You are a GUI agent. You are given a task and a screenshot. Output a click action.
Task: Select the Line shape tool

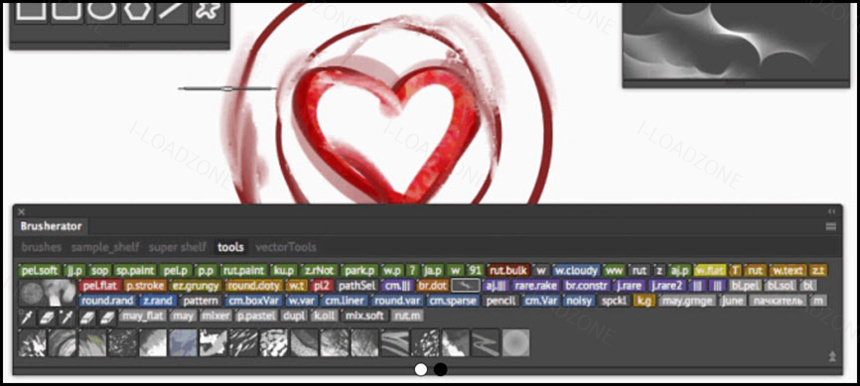tap(172, 12)
